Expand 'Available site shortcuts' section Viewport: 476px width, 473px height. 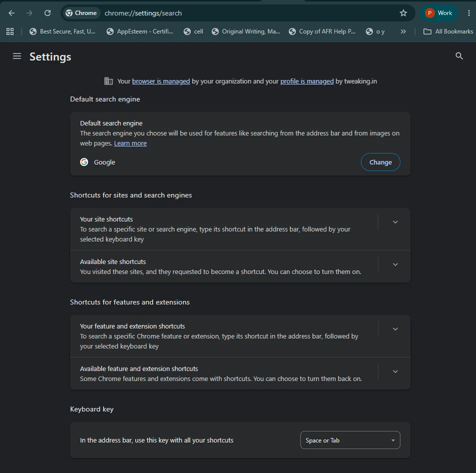coord(395,264)
